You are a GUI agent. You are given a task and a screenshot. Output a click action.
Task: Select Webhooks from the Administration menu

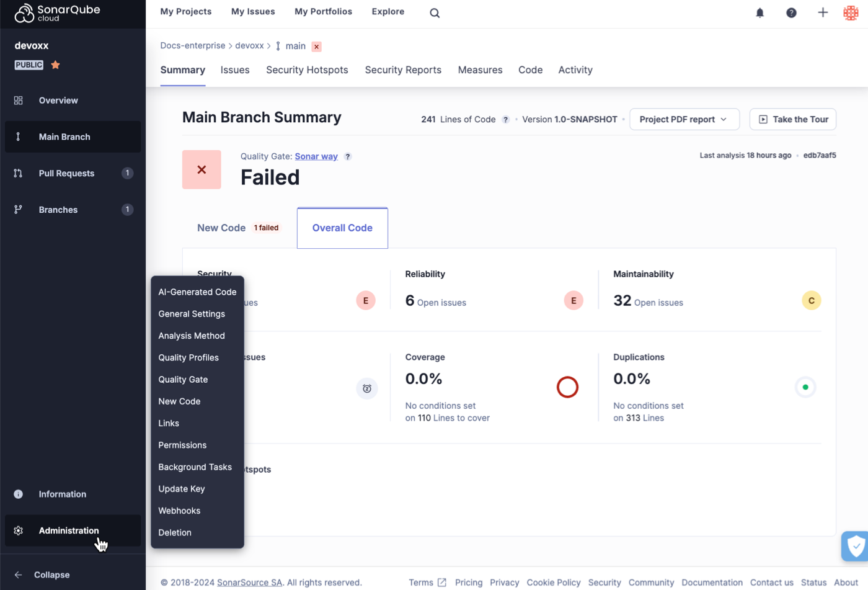pos(179,511)
